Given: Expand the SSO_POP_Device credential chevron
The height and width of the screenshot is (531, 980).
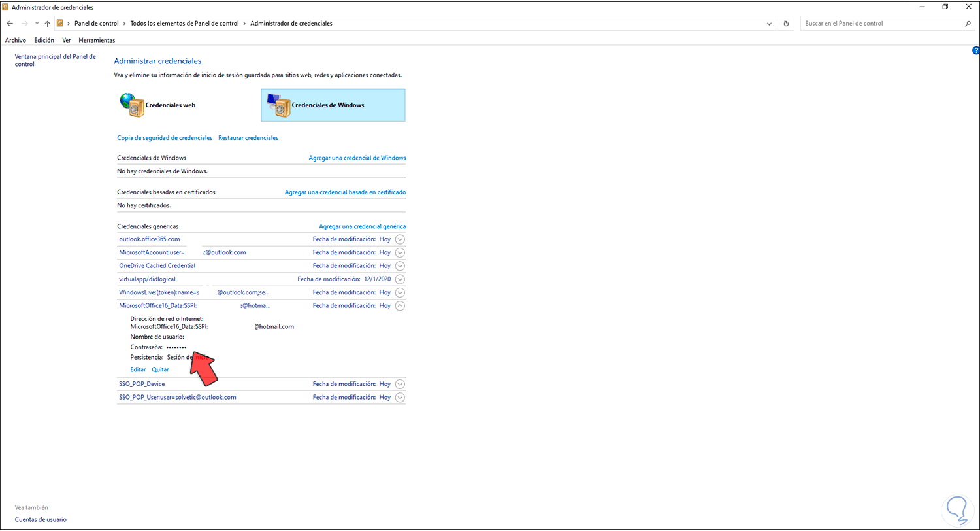Looking at the screenshot, I should click(400, 384).
